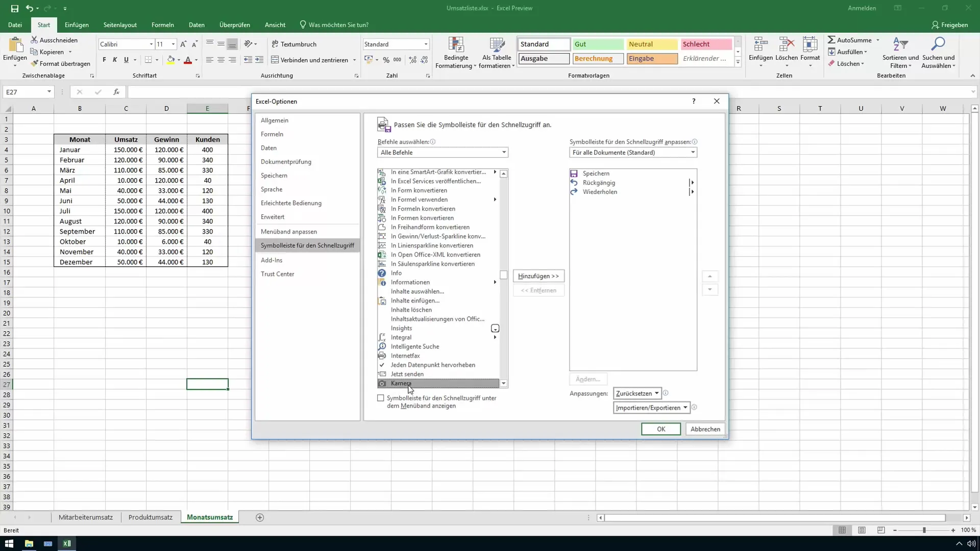Click percent style icon

[x=386, y=60]
